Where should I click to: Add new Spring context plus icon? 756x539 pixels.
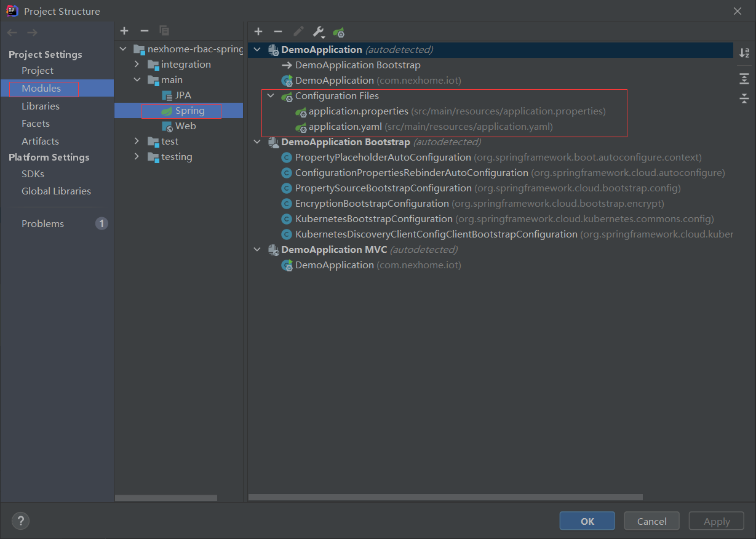258,31
